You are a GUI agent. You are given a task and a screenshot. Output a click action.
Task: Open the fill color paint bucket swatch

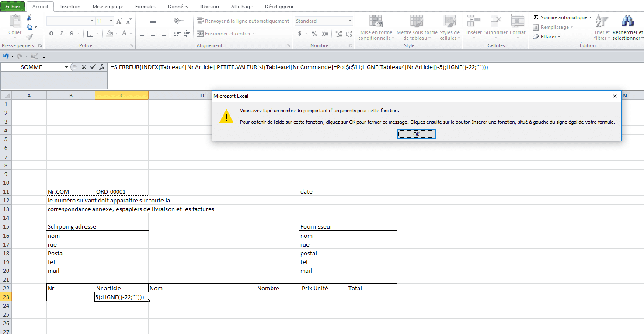[110, 34]
